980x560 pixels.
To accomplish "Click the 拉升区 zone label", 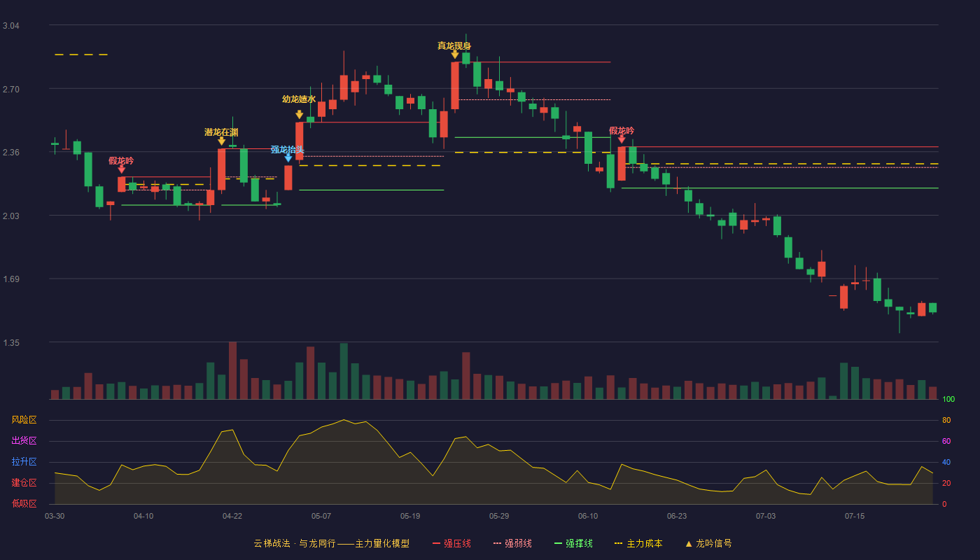I will tap(24, 462).
